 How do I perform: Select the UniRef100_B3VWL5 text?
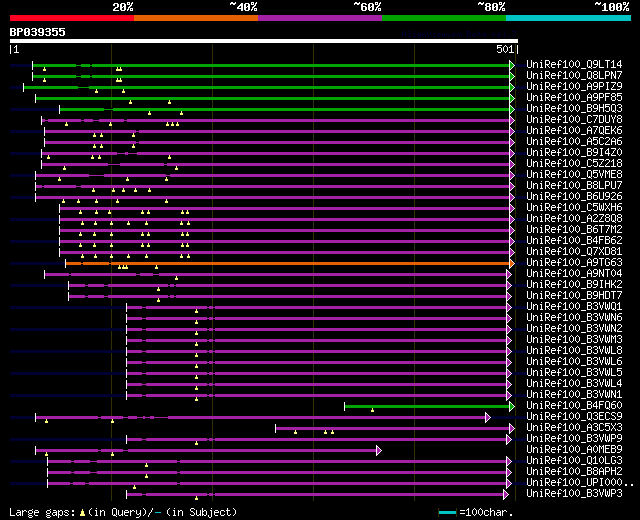click(x=574, y=373)
